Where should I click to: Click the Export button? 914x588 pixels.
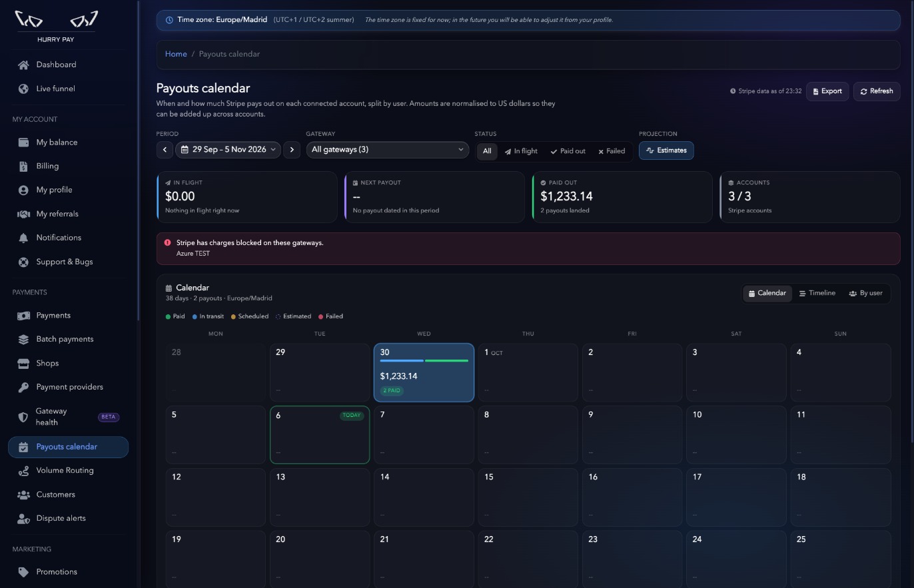coord(827,91)
